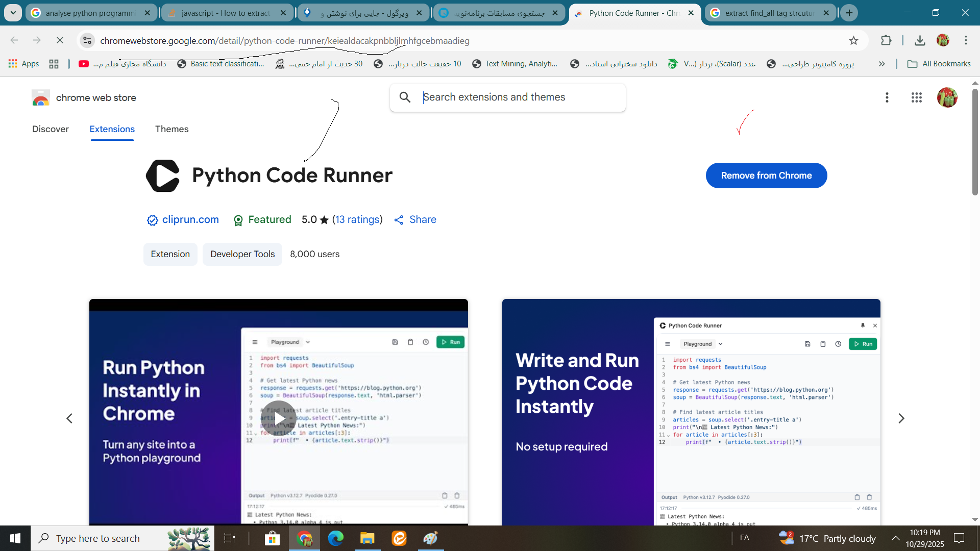980x551 pixels.
Task: Click Remove from Chrome button
Action: 766,176
